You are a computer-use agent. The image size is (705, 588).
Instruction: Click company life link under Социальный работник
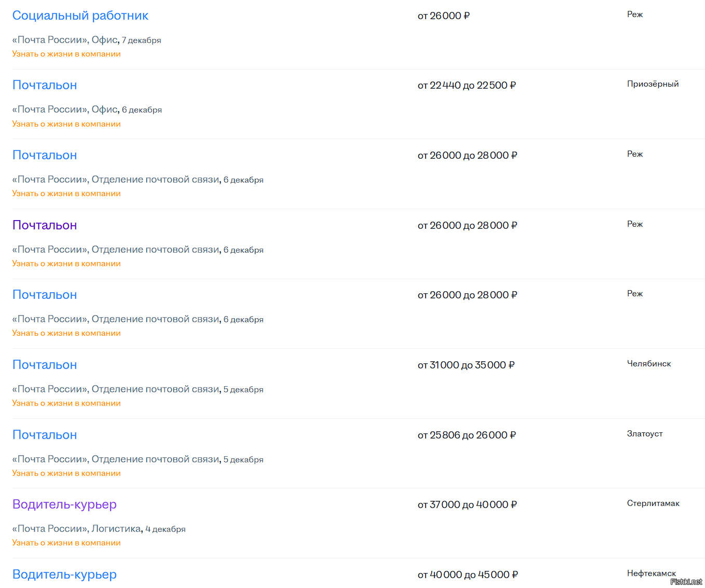click(66, 54)
